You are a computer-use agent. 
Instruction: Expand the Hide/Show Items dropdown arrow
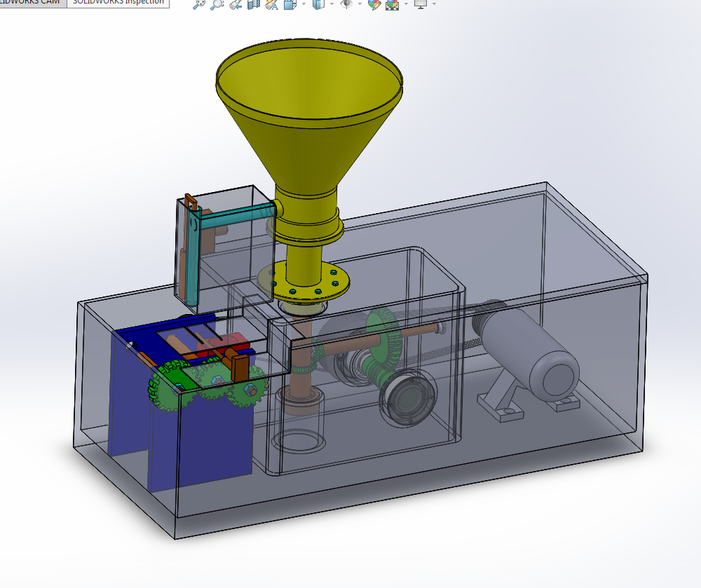point(360,4)
